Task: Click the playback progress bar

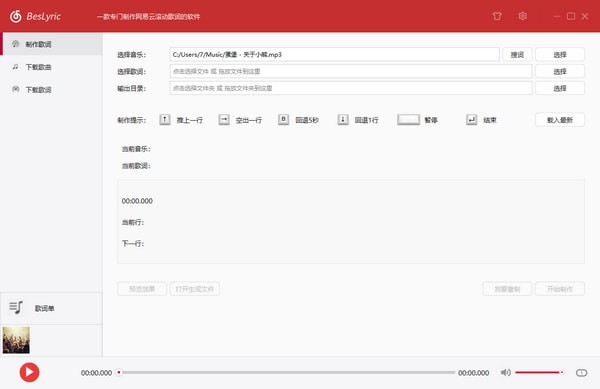Action: pyautogui.click(x=287, y=372)
